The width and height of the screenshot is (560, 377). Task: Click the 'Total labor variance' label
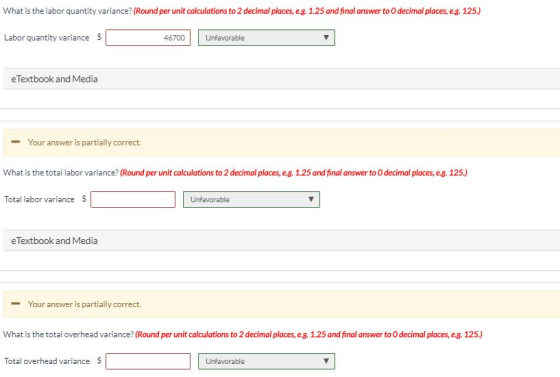[39, 199]
